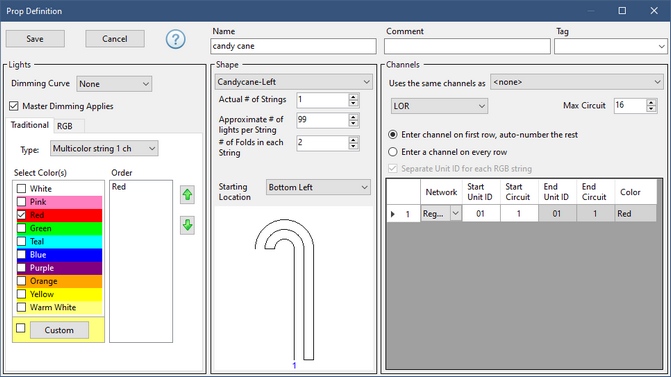671x377 pixels.
Task: Click the End Unit ID cell in row 1
Action: [557, 214]
